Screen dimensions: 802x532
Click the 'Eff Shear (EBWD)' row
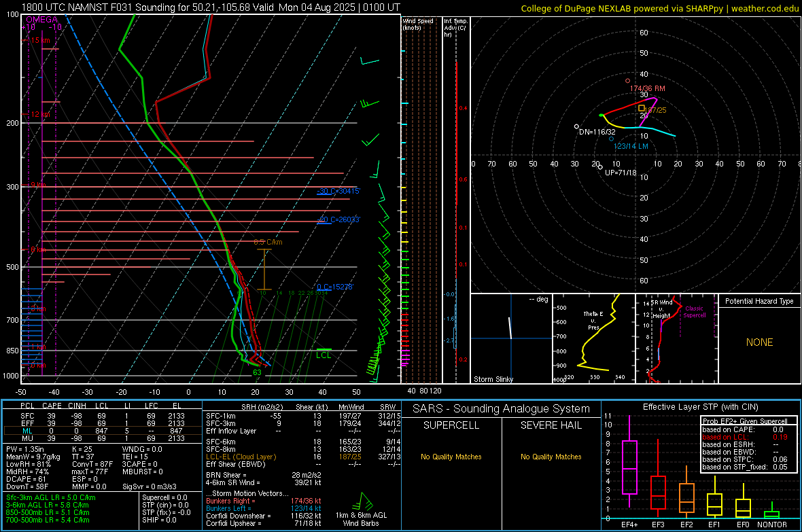tap(303, 464)
